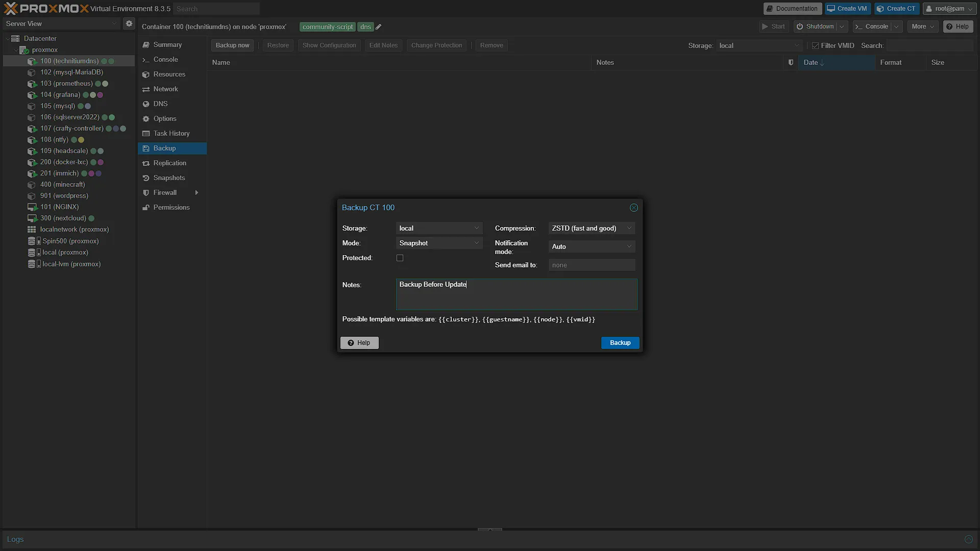Image resolution: width=980 pixels, height=551 pixels.
Task: Click the Snapshots history icon
Action: (146, 178)
